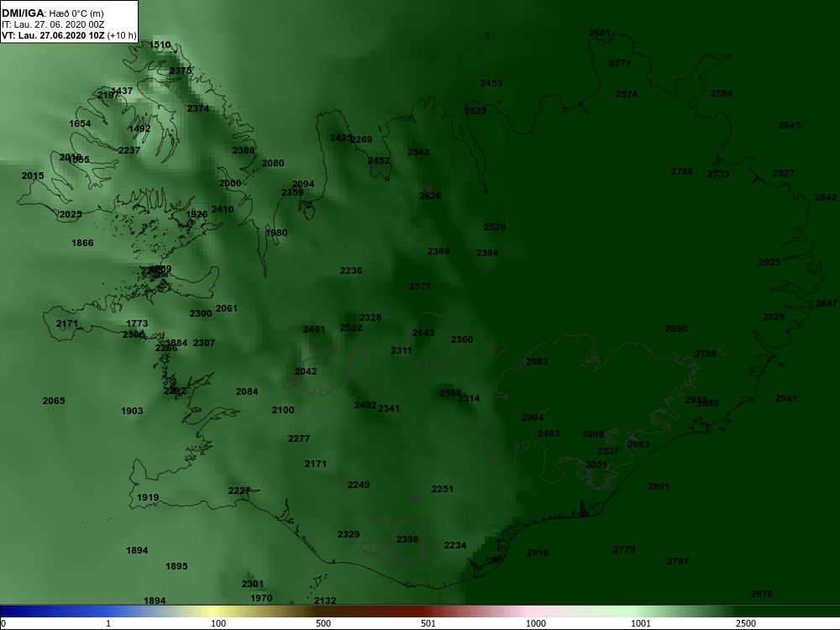The width and height of the screenshot is (840, 630).
Task: Click the 1001 legend tick label
Action: coord(641,623)
